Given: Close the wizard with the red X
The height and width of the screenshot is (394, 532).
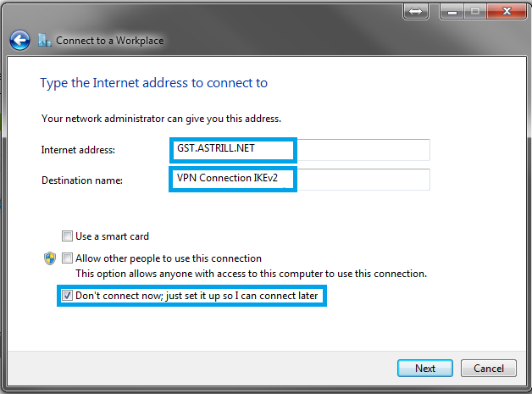Looking at the screenshot, I should pos(507,11).
